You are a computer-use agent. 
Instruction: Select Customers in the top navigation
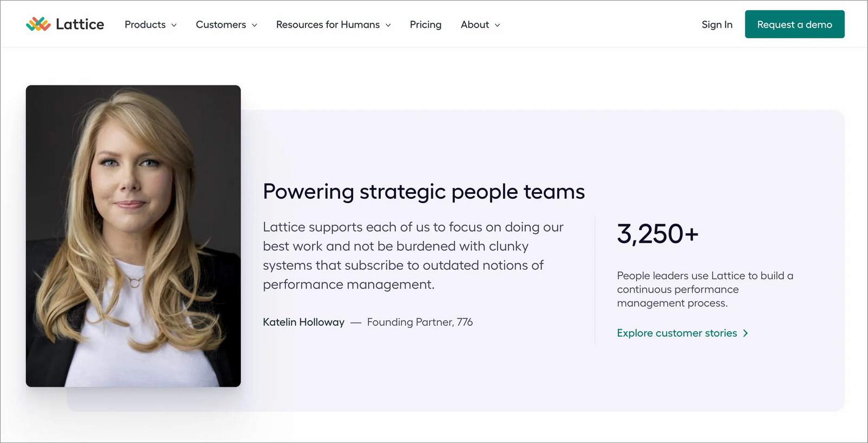coord(221,24)
